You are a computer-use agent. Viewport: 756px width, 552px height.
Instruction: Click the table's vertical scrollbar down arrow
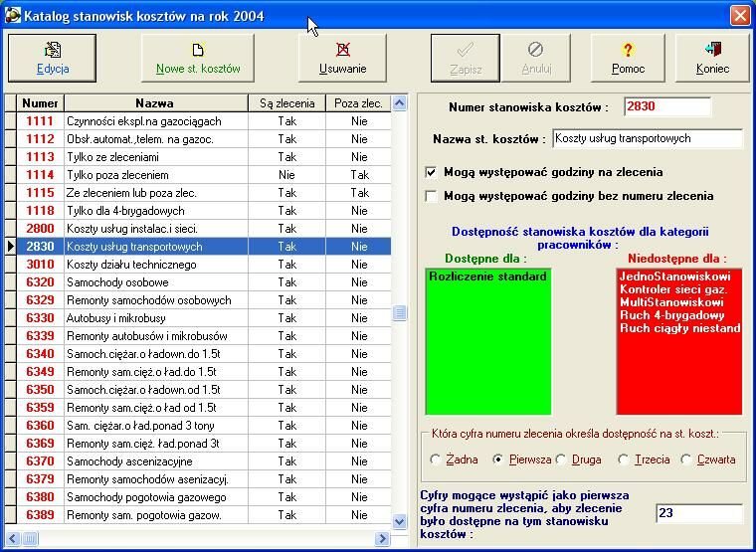399,521
